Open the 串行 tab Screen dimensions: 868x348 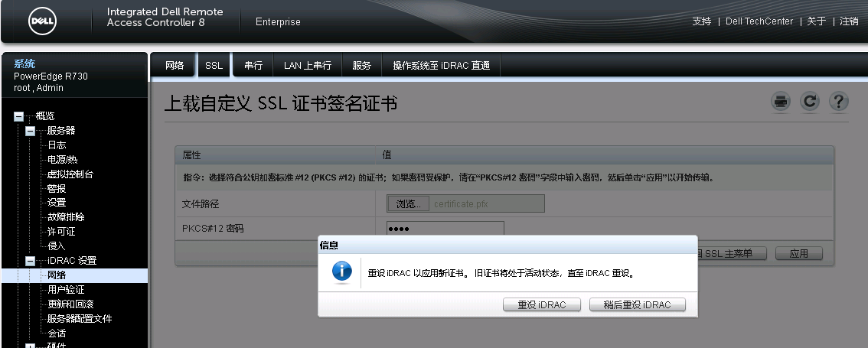tap(253, 65)
